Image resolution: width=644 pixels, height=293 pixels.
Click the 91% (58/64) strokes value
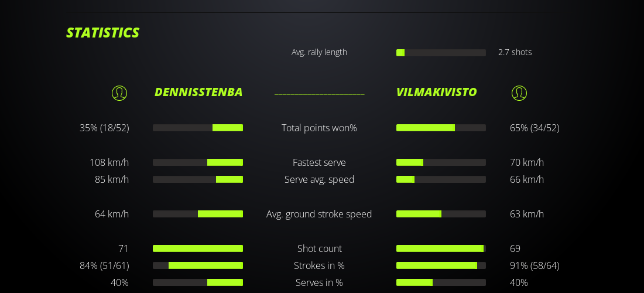535,265
